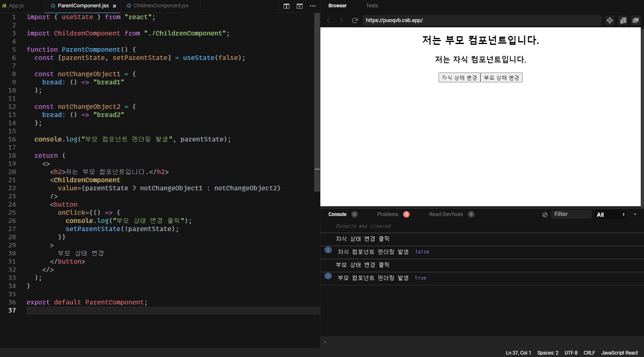Close the ParentComponent.jsx tab
This screenshot has width=644, height=357.
pyautogui.click(x=115, y=6)
